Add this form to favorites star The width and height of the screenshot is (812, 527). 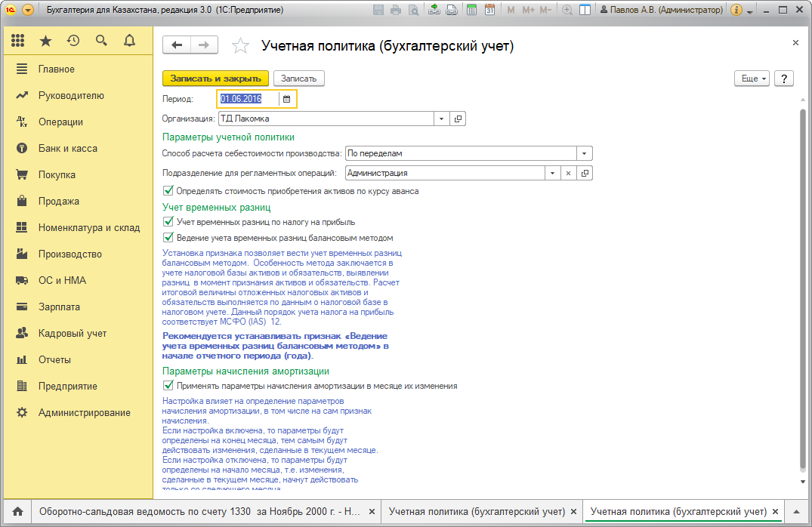pyautogui.click(x=240, y=45)
